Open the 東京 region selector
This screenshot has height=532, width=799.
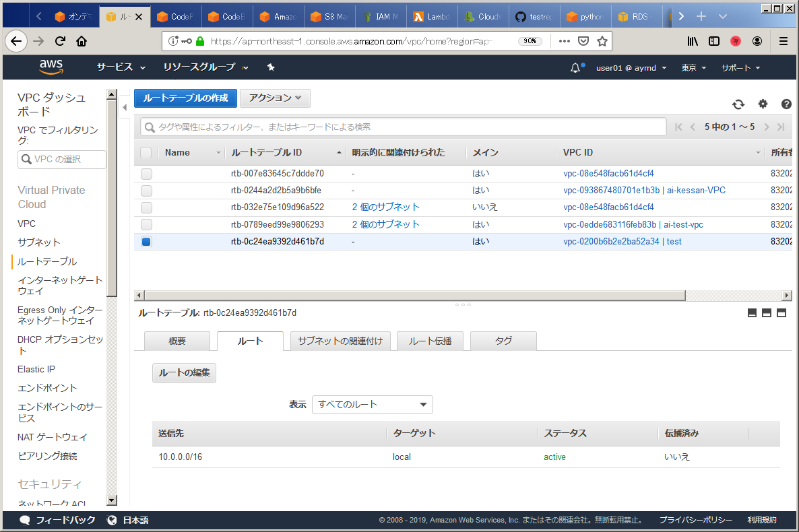click(x=693, y=68)
